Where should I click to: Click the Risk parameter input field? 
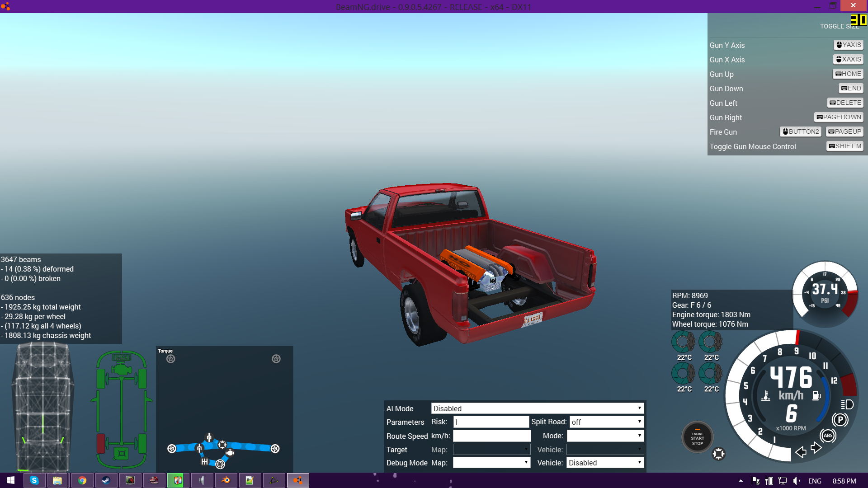(x=491, y=422)
